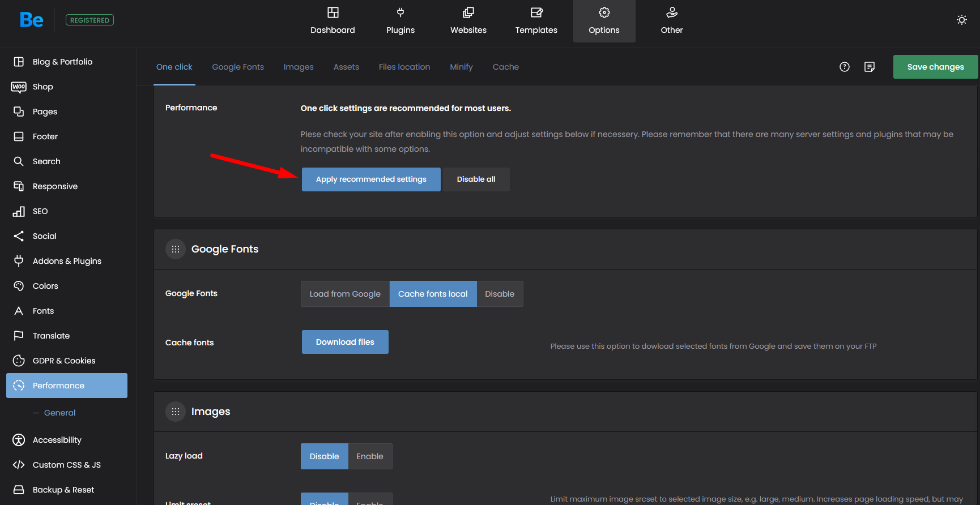
Task: Open the Websites icon in top bar
Action: pos(468,12)
